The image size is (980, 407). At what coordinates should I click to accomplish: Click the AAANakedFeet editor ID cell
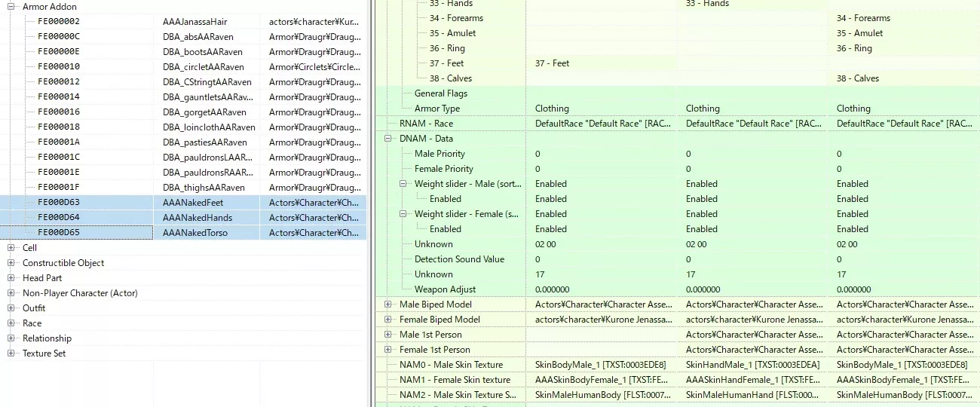click(193, 202)
